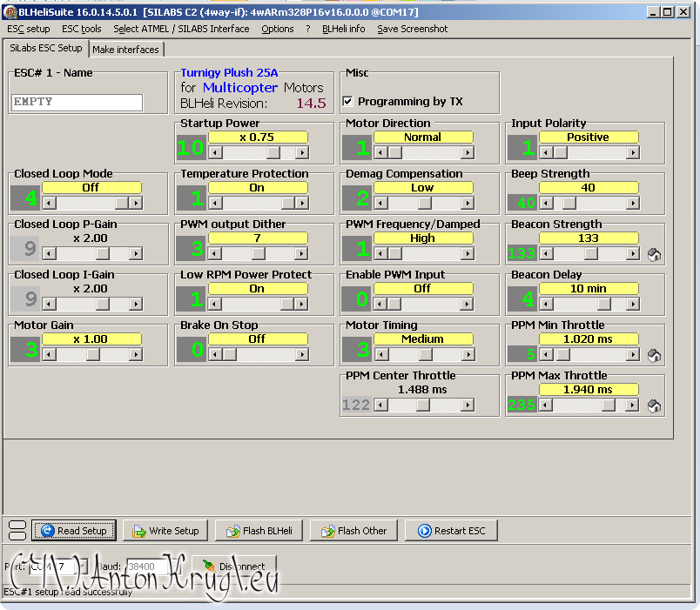
Task: Click the Restart ESC button
Action: click(x=451, y=531)
